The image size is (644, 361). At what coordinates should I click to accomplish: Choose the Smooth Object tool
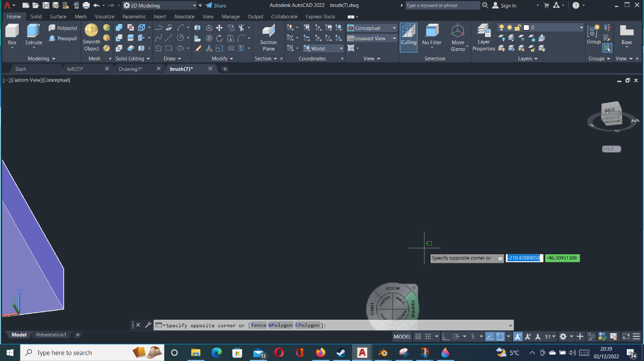coord(91,38)
